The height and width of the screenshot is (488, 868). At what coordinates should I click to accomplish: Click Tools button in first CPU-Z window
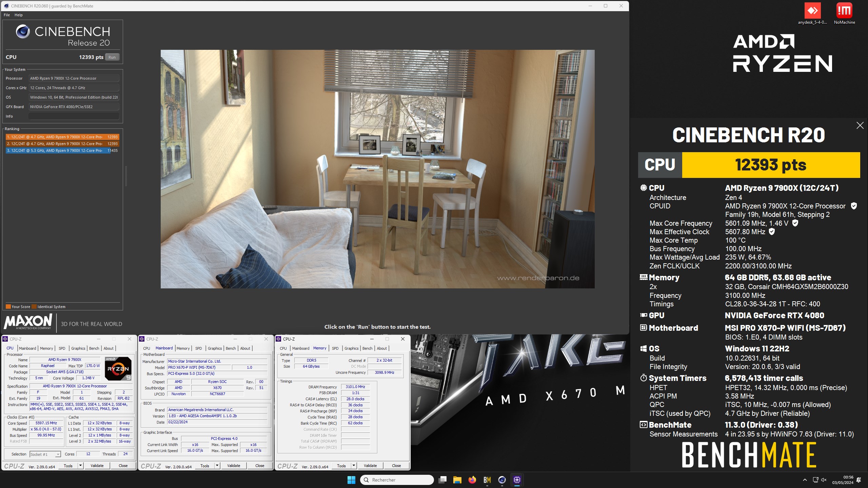pos(68,466)
